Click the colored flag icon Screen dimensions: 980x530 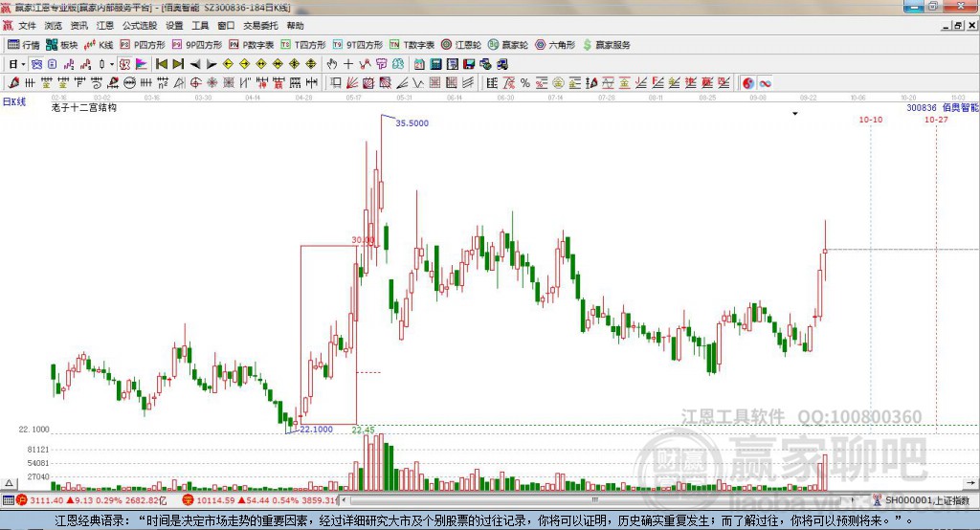142,64
